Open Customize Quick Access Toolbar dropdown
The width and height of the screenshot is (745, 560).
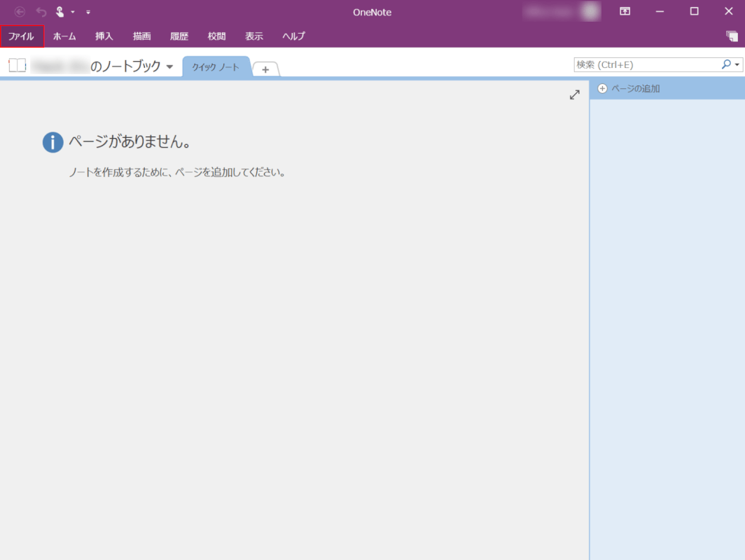pos(88,12)
